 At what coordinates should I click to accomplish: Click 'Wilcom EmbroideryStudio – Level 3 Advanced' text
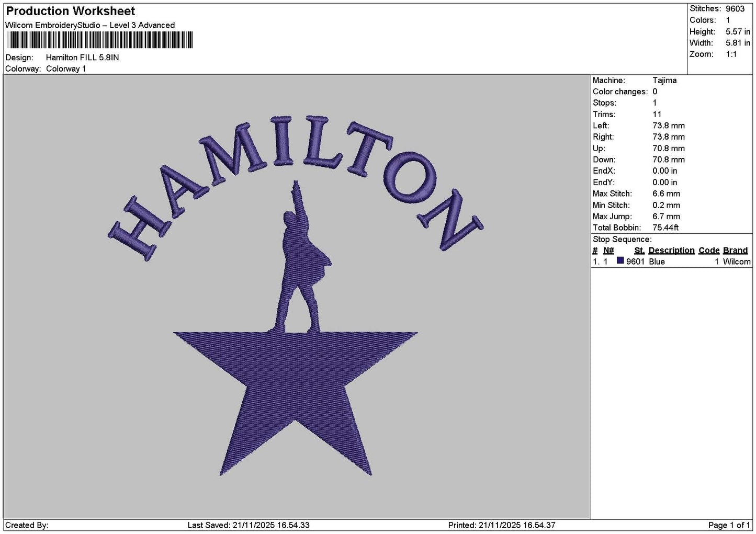[x=90, y=25]
